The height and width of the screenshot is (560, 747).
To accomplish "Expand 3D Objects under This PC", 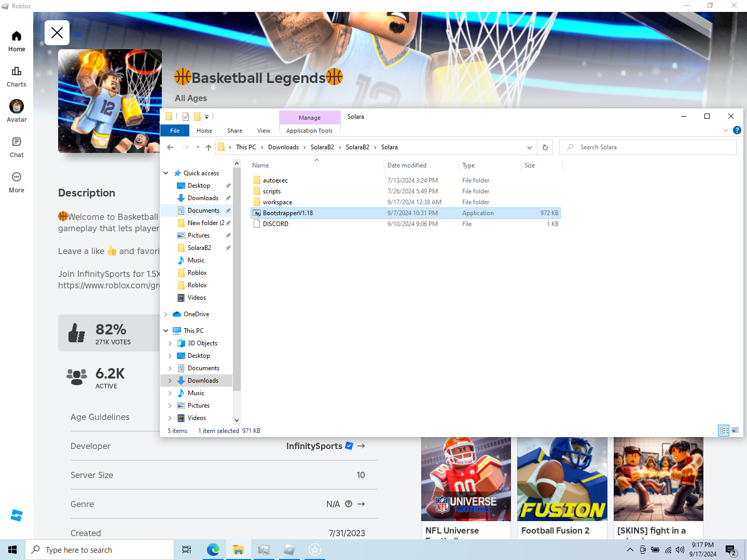I will (x=170, y=343).
